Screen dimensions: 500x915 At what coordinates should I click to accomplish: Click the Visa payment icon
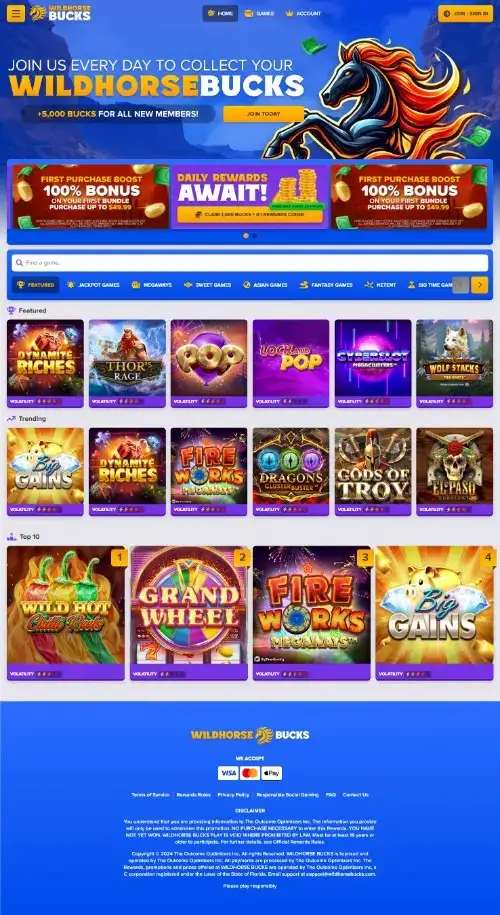pyautogui.click(x=228, y=773)
